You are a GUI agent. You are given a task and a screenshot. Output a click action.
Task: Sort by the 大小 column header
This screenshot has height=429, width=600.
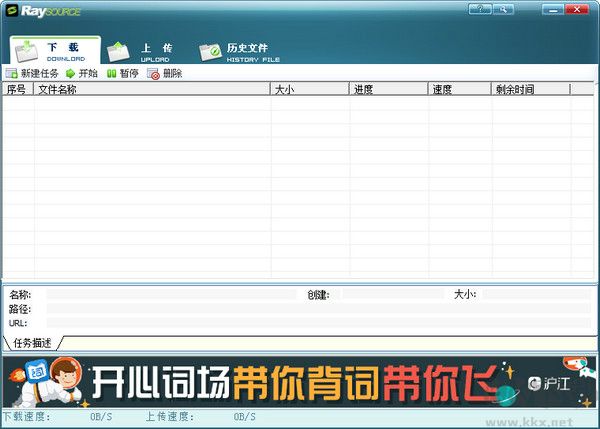click(x=310, y=89)
